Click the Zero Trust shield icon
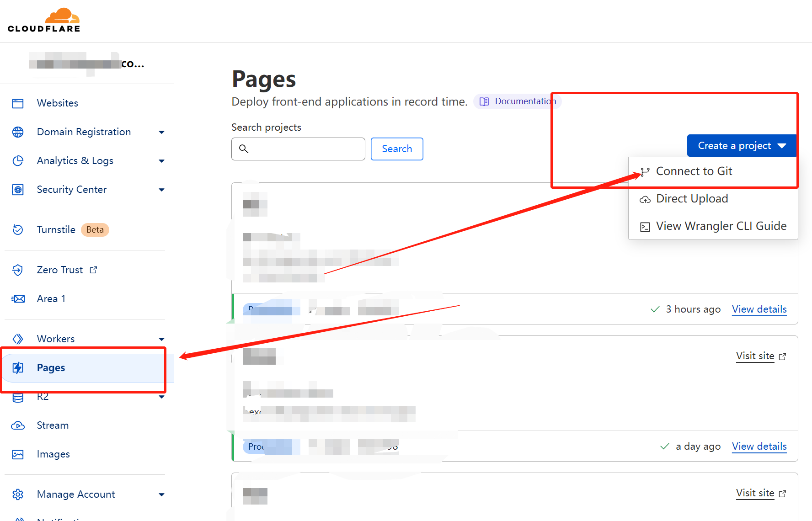The height and width of the screenshot is (521, 812). [x=18, y=270]
